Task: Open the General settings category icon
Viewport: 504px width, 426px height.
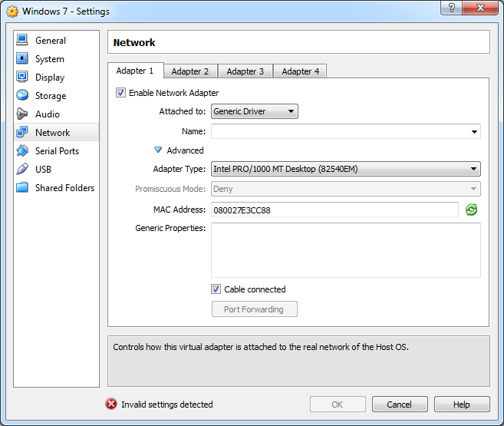Action: (x=21, y=40)
